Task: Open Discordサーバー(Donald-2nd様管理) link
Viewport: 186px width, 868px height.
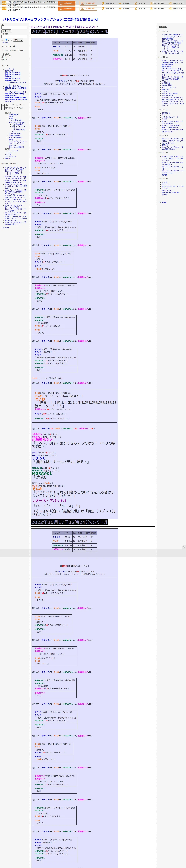Action: tap(16, 146)
